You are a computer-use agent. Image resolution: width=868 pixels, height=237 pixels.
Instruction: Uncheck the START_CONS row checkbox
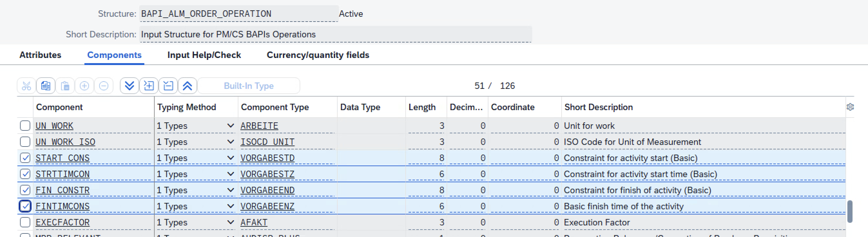pos(25,158)
